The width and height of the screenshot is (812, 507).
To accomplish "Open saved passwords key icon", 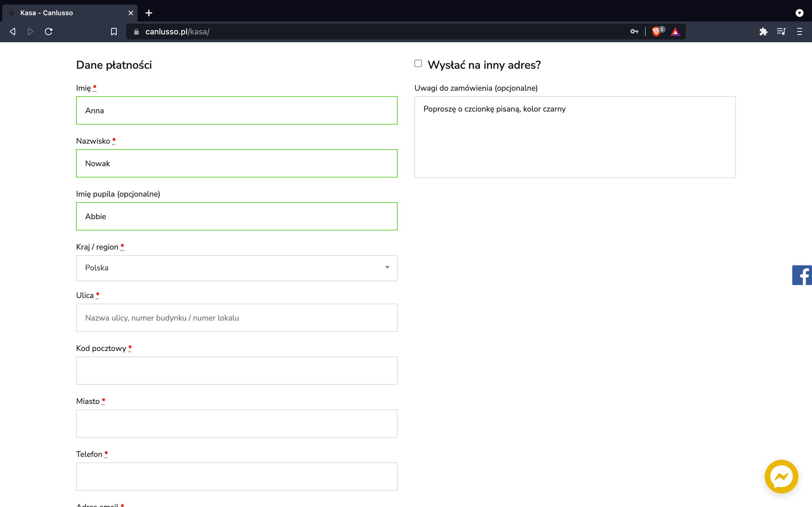I will [x=634, y=32].
